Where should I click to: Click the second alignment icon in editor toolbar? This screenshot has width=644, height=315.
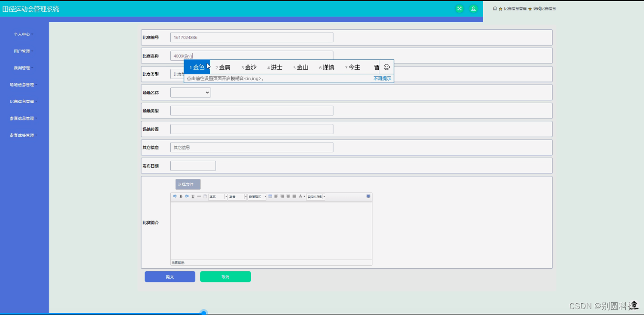click(282, 197)
